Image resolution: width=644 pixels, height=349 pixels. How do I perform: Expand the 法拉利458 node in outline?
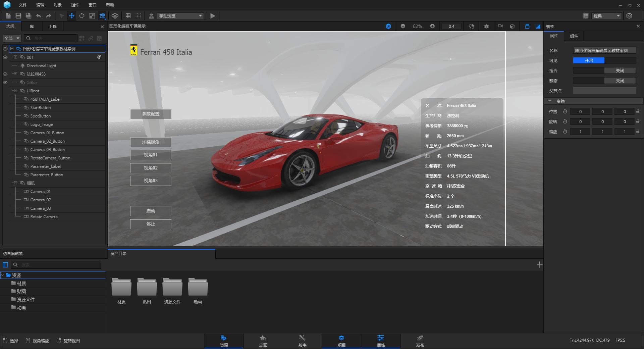pyautogui.click(x=15, y=74)
